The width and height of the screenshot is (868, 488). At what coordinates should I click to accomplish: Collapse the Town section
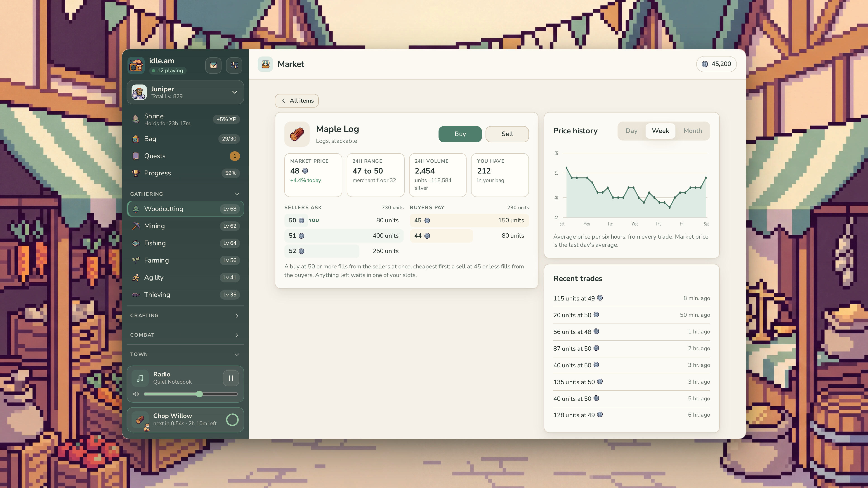click(x=185, y=355)
